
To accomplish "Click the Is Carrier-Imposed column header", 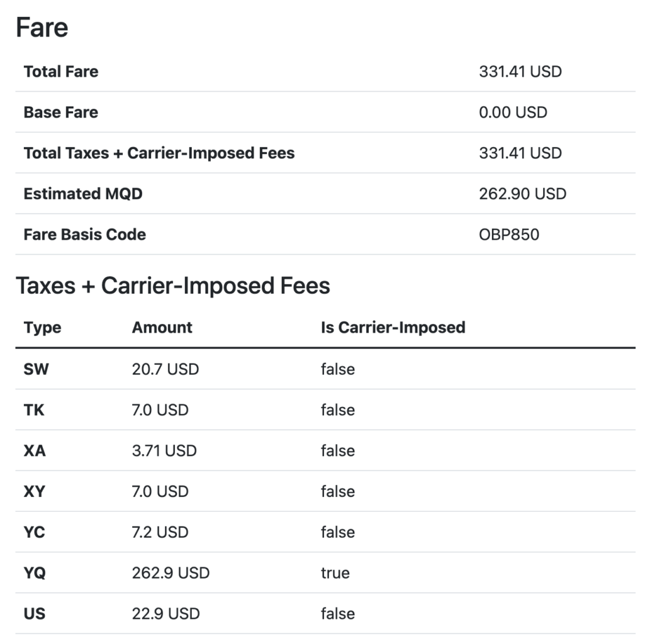I will [x=393, y=328].
